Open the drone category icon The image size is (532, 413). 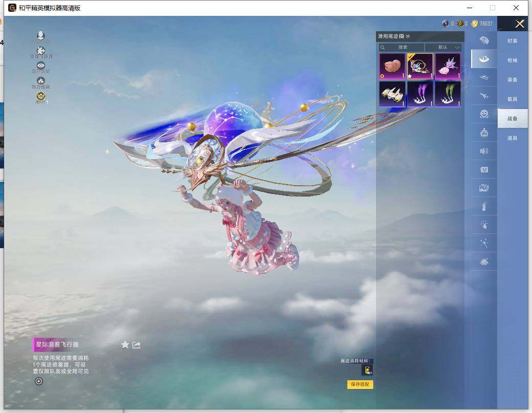484,77
